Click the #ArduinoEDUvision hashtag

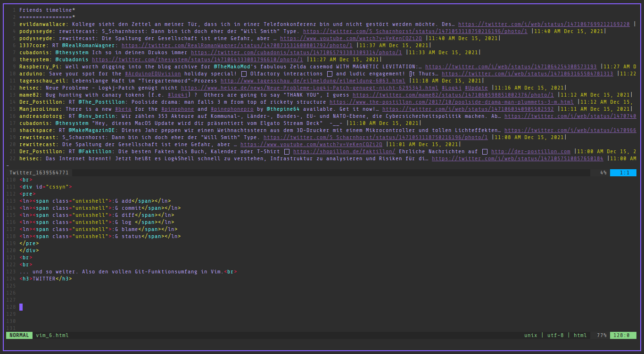pyautogui.click(x=153, y=74)
